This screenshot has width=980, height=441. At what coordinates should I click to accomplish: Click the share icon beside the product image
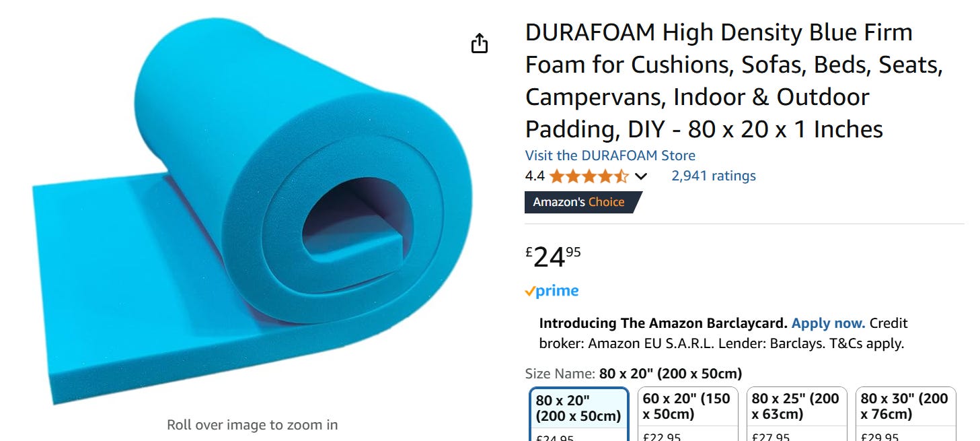pos(479,44)
